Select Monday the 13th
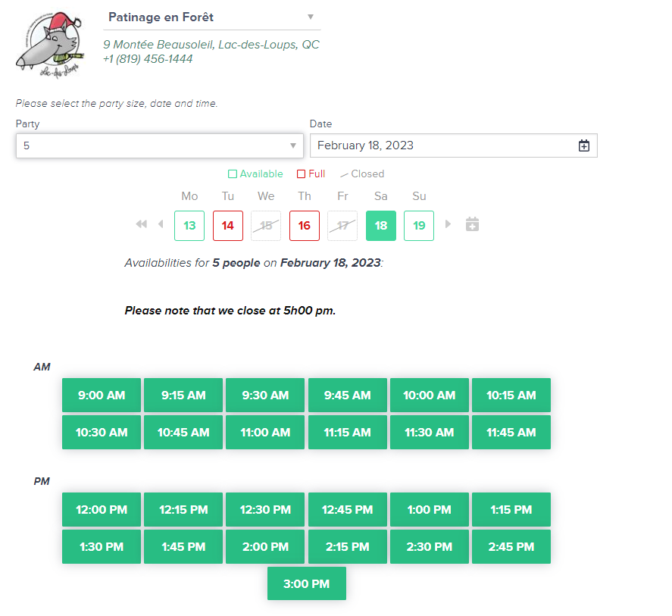Image resolution: width=672 pixels, height=616 pixels. coord(189,226)
